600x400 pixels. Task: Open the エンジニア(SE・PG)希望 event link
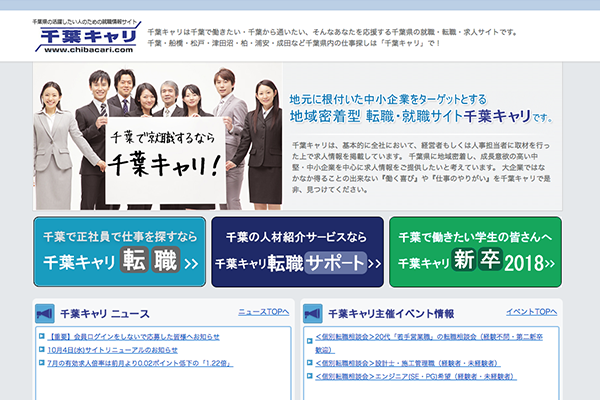[416, 376]
